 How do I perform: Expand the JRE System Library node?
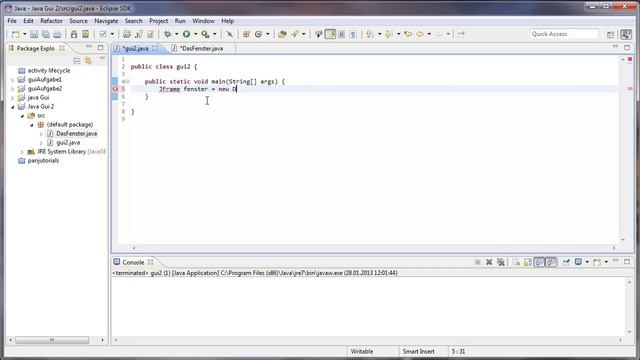coord(22,152)
